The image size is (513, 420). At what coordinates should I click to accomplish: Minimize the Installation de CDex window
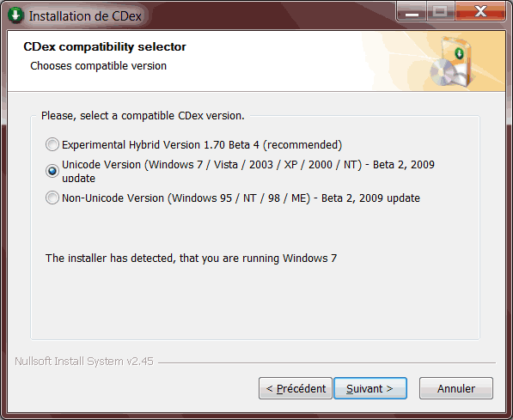pyautogui.click(x=412, y=12)
